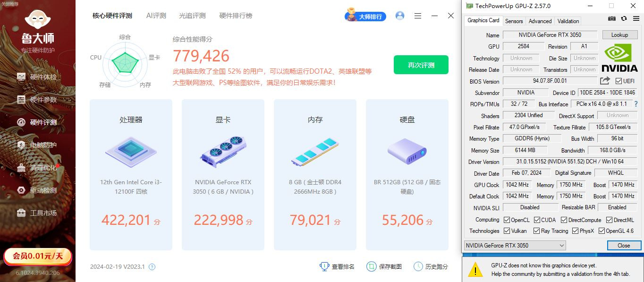Toggle the PhysX checkbox
The height and width of the screenshot is (282, 644).
click(575, 231)
